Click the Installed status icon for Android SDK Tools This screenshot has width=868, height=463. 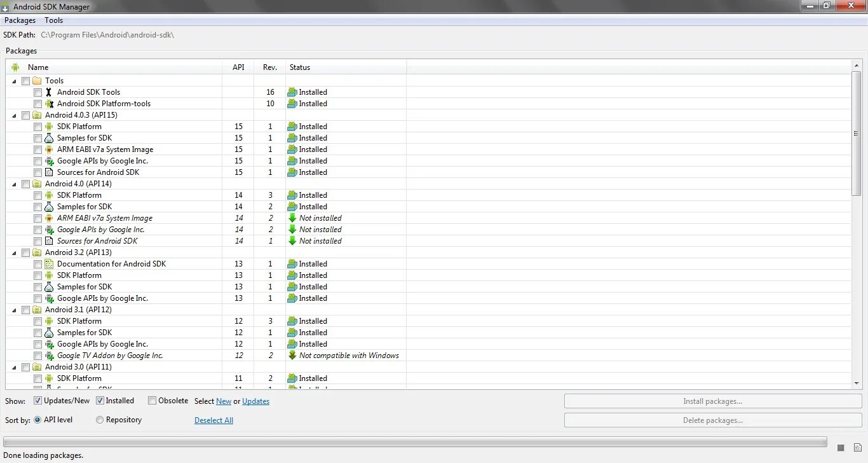tap(292, 92)
